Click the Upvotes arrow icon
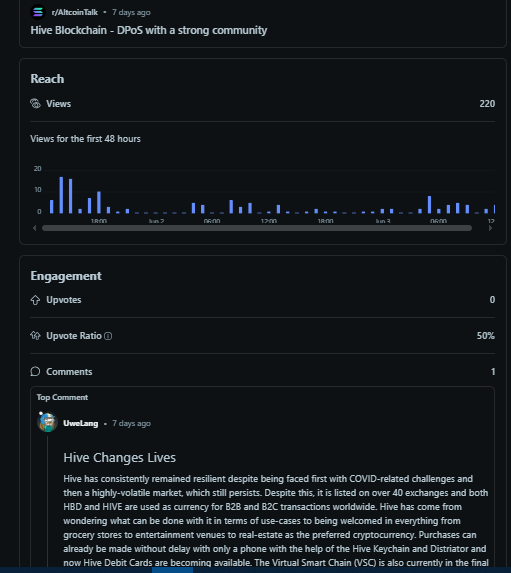The height and width of the screenshot is (573, 511). pyautogui.click(x=35, y=300)
